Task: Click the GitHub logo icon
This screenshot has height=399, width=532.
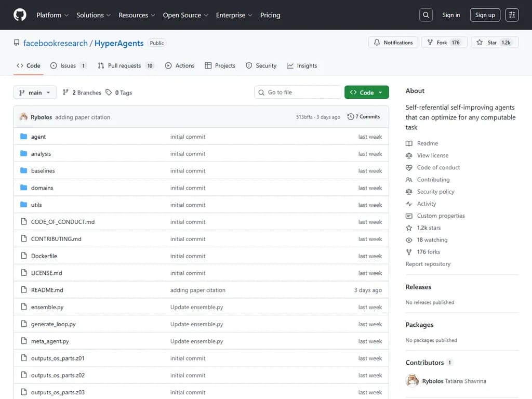Action: [x=20, y=15]
